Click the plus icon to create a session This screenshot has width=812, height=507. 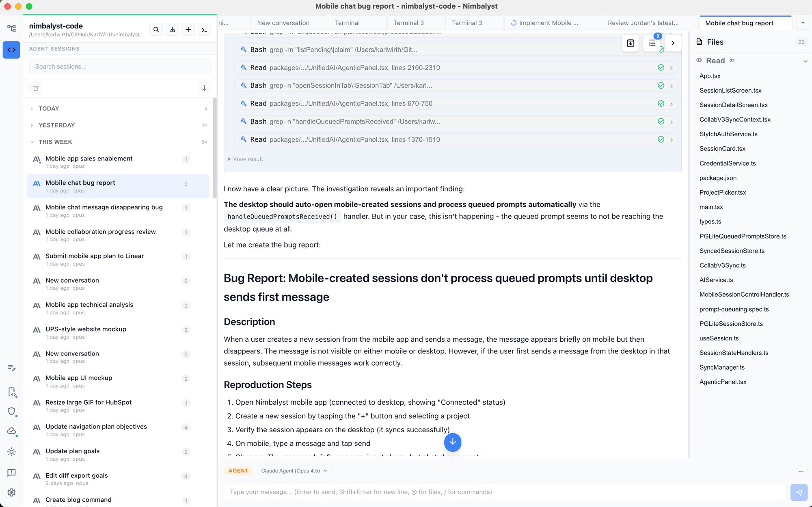pyautogui.click(x=188, y=30)
